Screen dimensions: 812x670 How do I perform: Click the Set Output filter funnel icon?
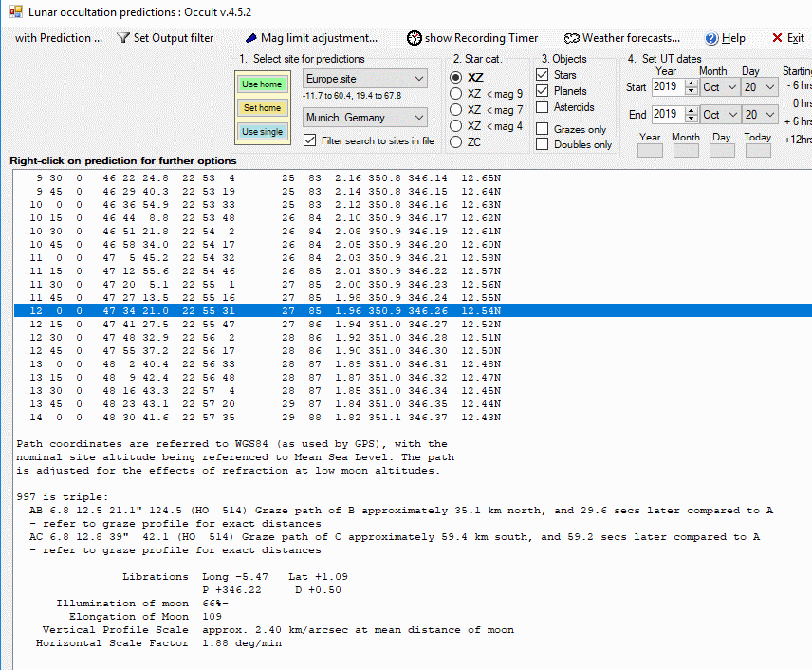(123, 38)
